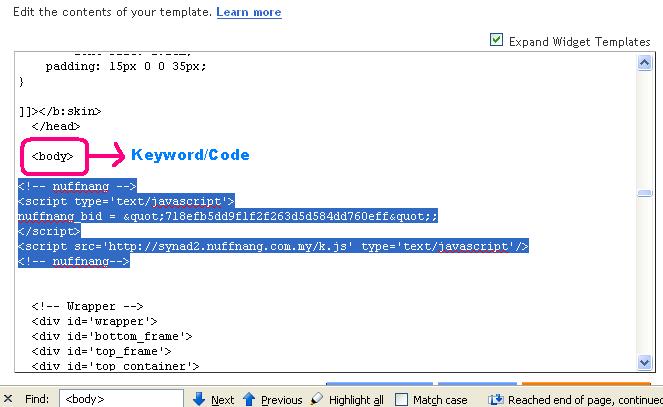Click the closing <!-- nuffnang--> comment line
Image resolution: width=663 pixels, height=407 pixels.
[74, 261]
